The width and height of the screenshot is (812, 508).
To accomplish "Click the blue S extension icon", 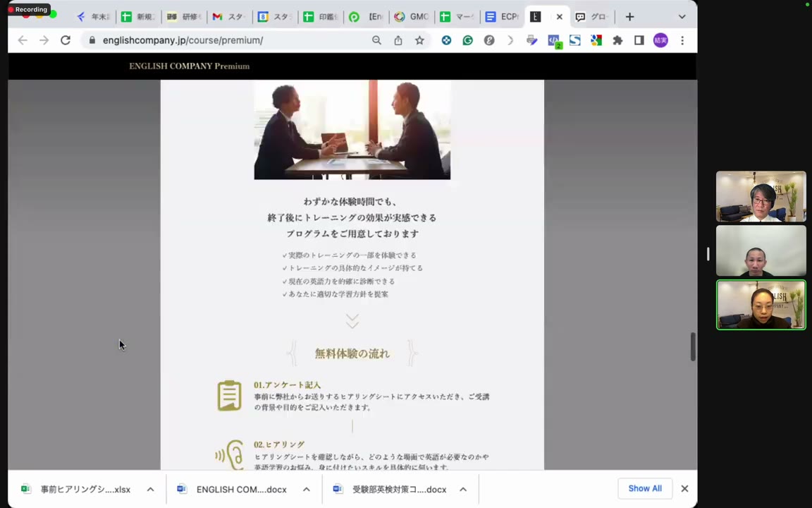I will [575, 40].
